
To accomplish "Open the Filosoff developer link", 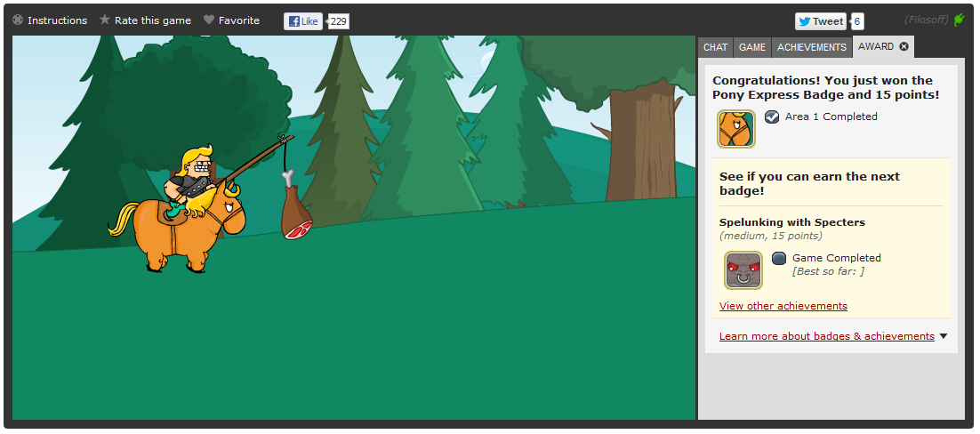I will [927, 20].
